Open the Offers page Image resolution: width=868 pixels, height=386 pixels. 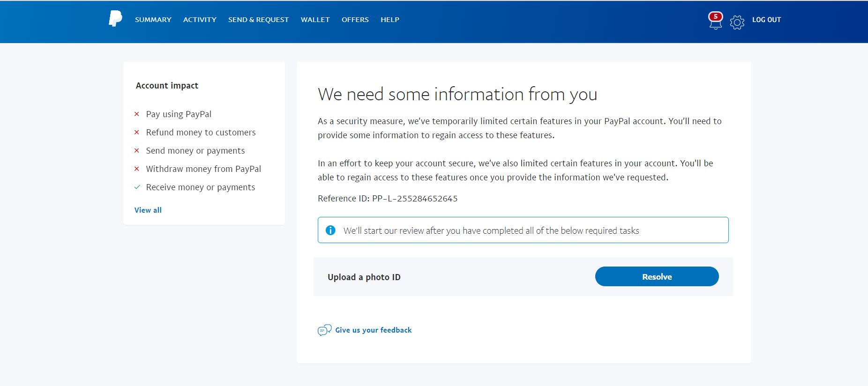coord(355,20)
